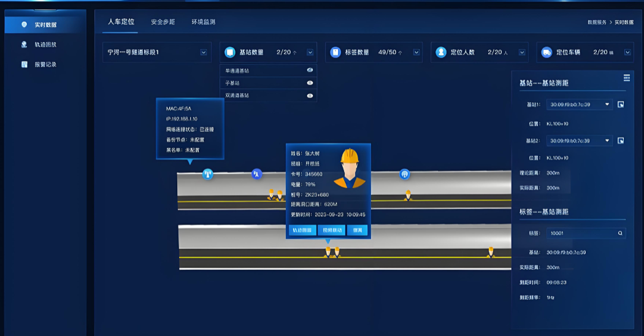Image resolution: width=644 pixels, height=336 pixels.
Task: Click the 视频联动 button in worker popup
Action: pyautogui.click(x=331, y=231)
